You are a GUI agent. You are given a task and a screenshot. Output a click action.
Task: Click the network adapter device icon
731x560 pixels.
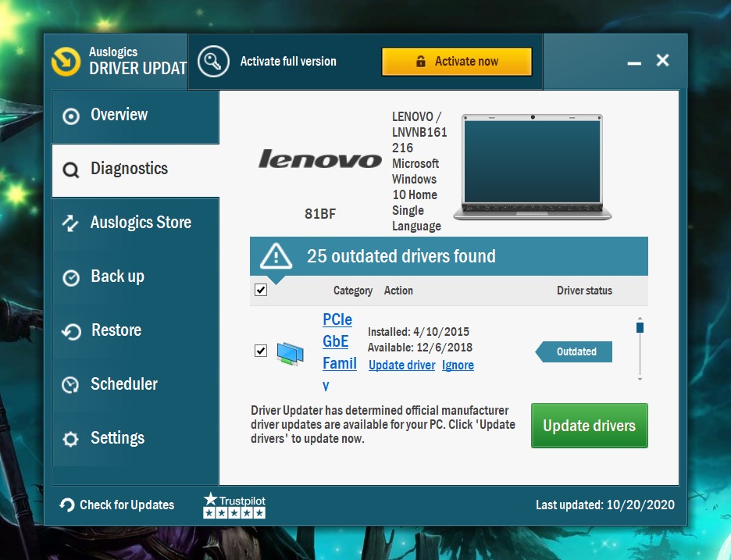[x=290, y=354]
